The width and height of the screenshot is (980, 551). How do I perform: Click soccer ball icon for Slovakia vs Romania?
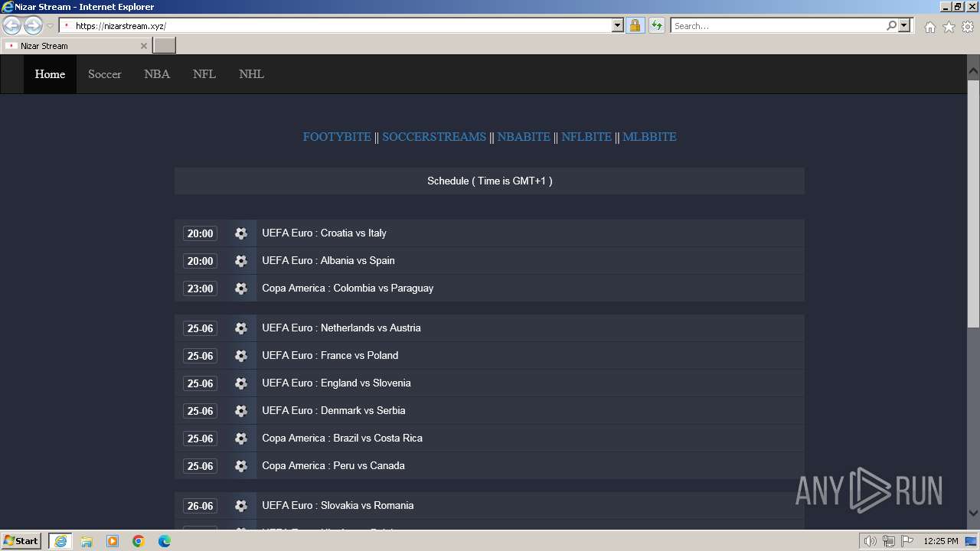point(241,506)
